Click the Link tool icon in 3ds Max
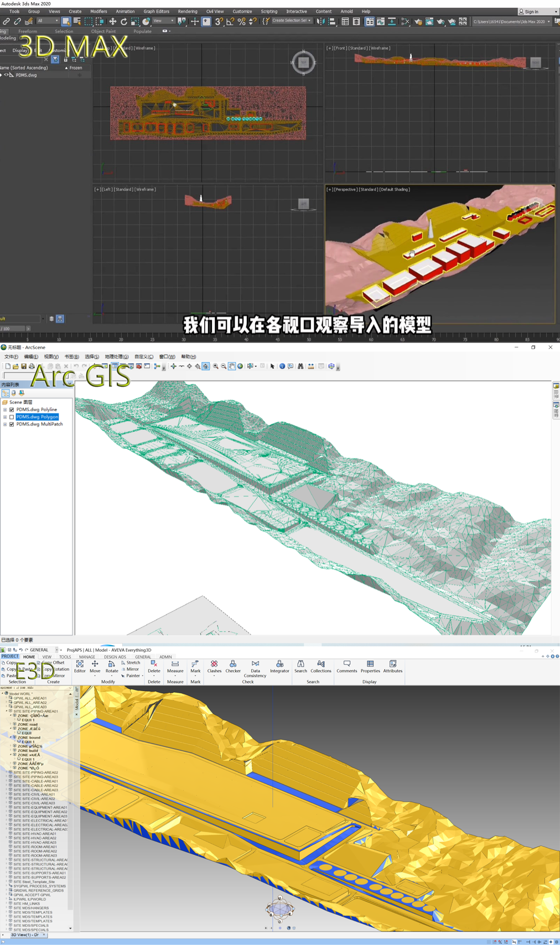 coord(6,22)
